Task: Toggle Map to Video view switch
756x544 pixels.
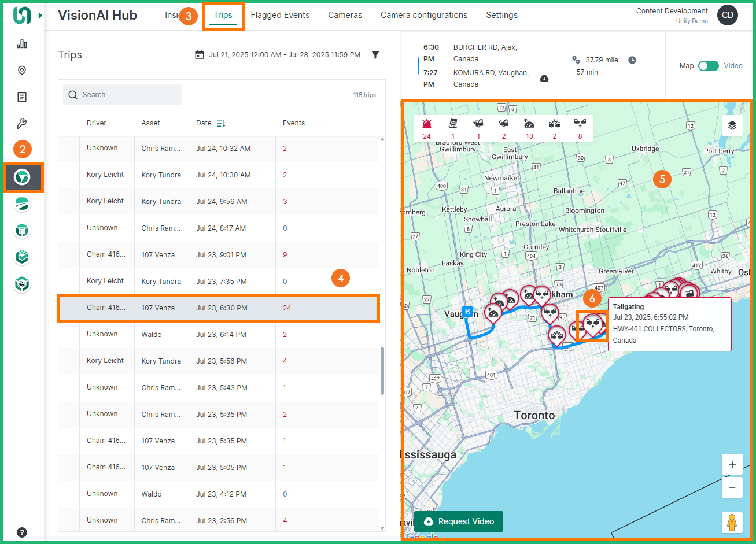Action: coord(708,66)
